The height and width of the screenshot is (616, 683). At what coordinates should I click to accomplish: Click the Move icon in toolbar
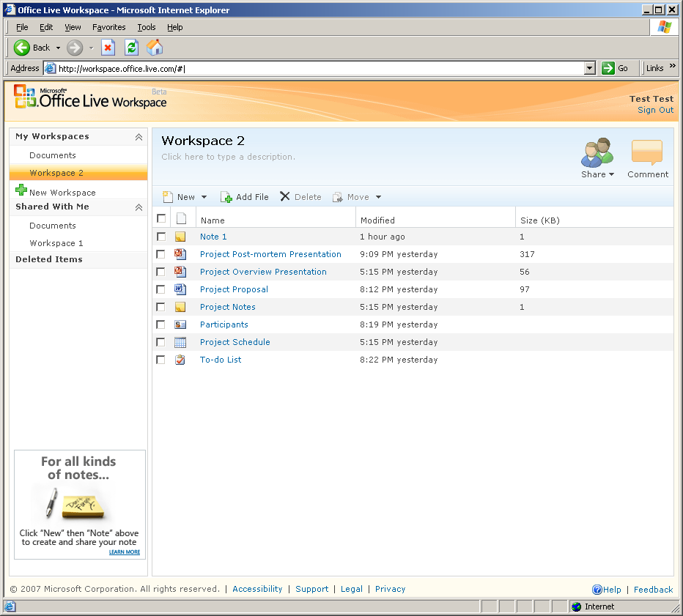tap(338, 197)
